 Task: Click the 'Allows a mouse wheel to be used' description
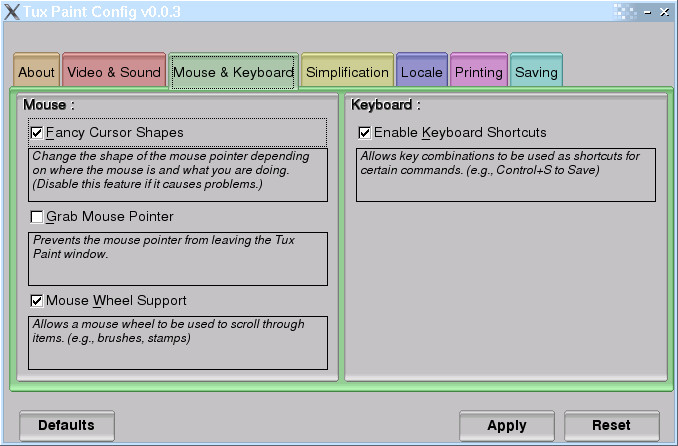(178, 343)
